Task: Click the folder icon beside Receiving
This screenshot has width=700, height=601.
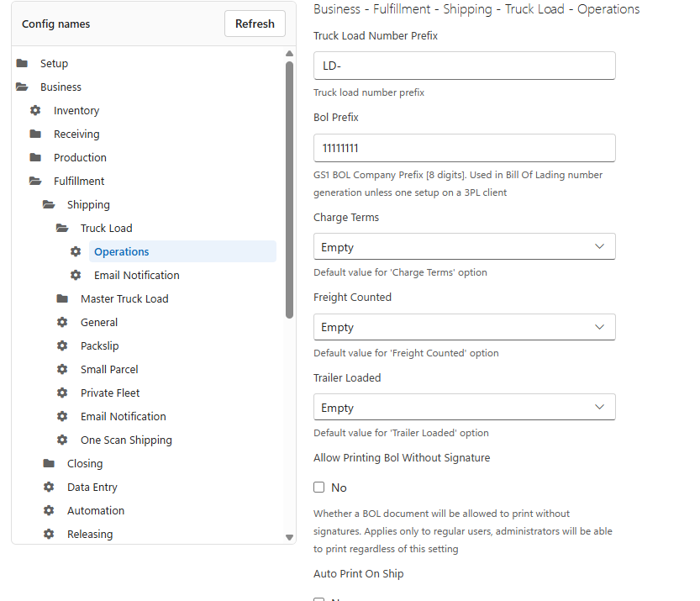Action: click(x=35, y=134)
